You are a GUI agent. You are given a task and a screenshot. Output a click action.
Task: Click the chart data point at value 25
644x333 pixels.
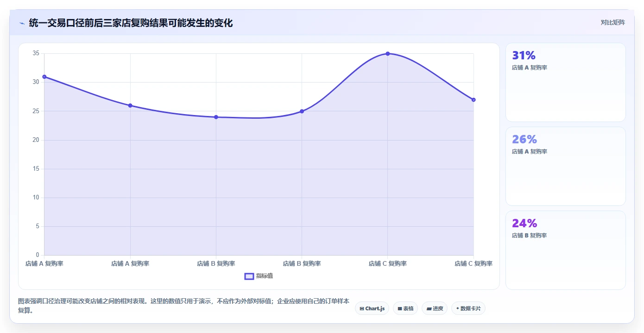pos(302,111)
